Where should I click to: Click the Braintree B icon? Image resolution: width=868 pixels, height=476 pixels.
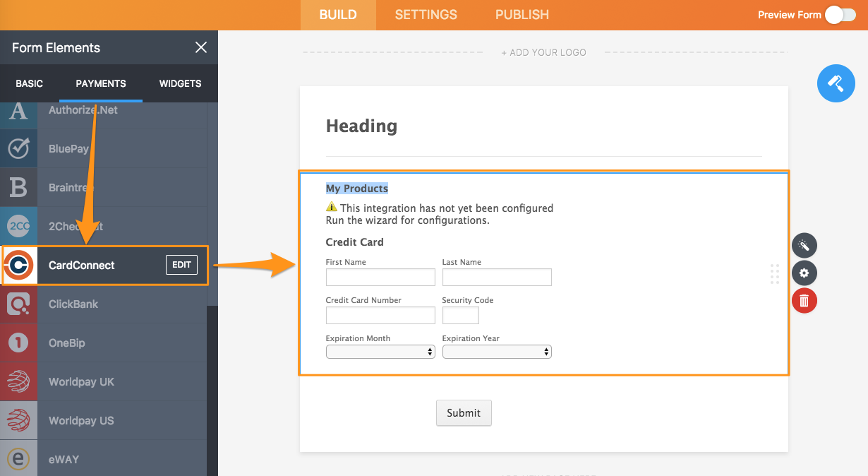pos(18,187)
